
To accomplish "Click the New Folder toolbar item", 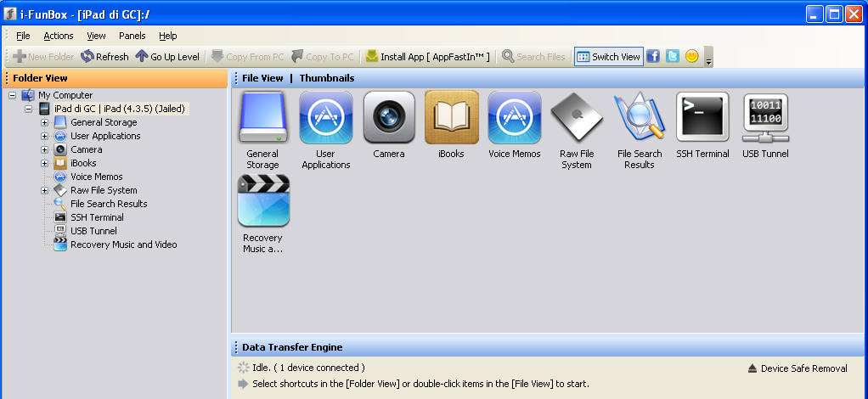I will click(x=43, y=56).
